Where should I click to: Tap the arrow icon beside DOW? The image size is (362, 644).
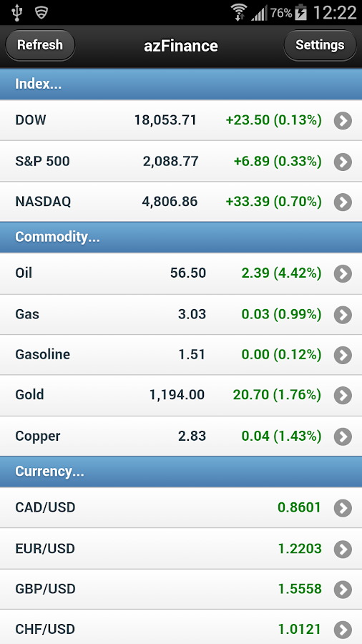click(343, 121)
